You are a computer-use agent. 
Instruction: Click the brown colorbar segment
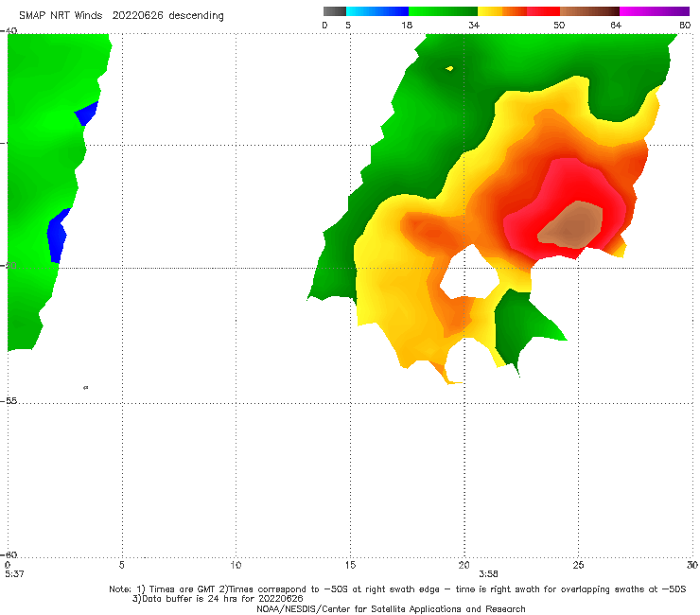[x=589, y=11]
